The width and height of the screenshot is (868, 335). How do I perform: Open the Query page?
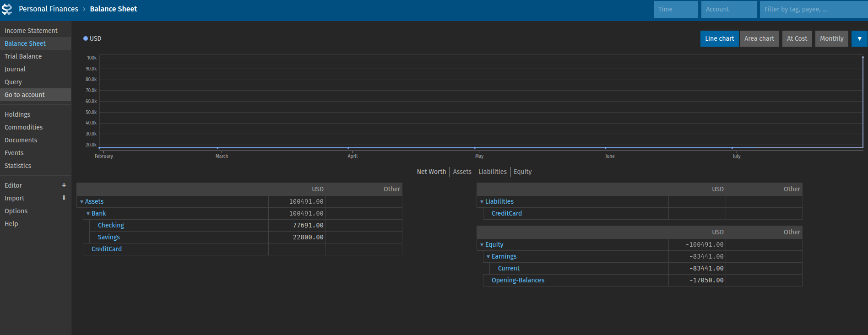pyautogui.click(x=35, y=82)
